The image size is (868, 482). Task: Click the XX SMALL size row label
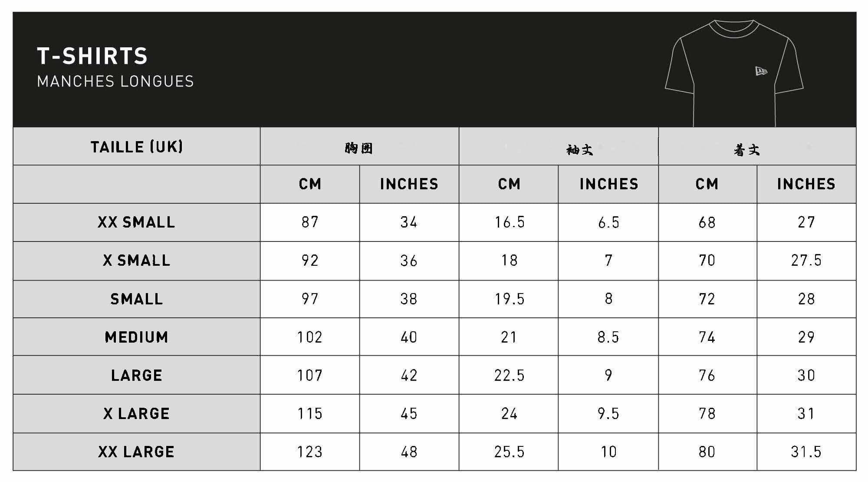[x=136, y=222]
